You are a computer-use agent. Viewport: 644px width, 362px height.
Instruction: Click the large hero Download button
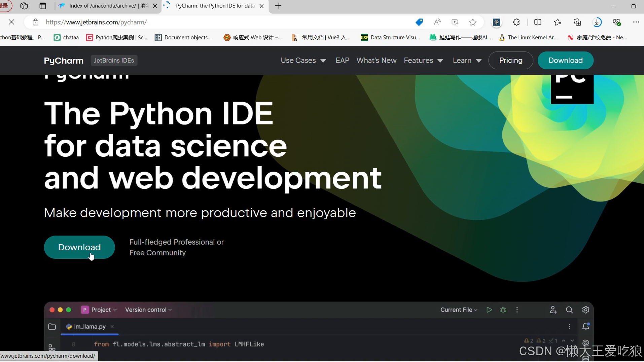[79, 247]
